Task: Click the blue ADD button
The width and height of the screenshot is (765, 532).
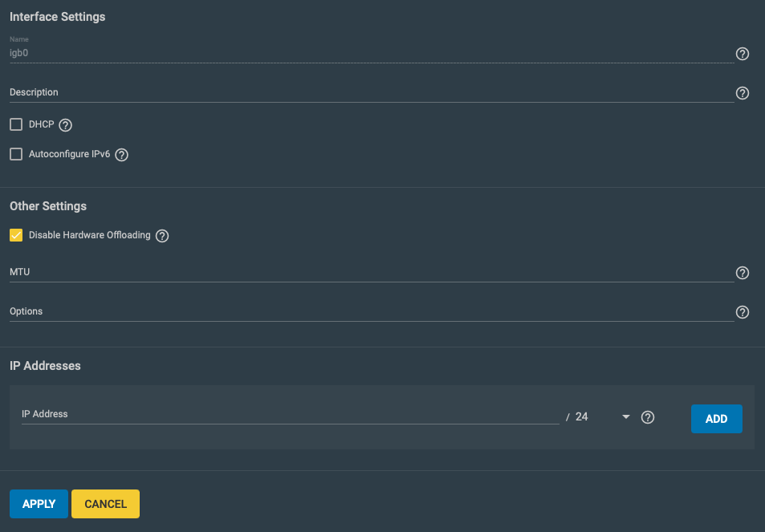Action: [x=716, y=419]
